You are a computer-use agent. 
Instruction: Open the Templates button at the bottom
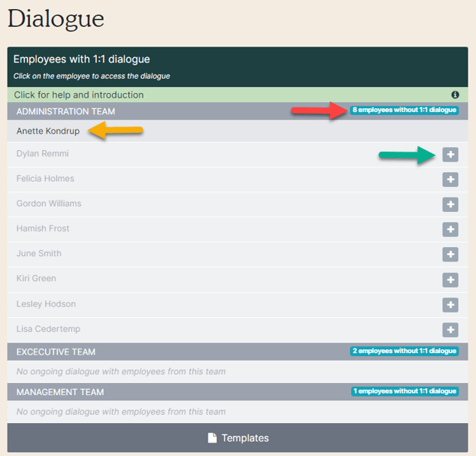(238, 438)
